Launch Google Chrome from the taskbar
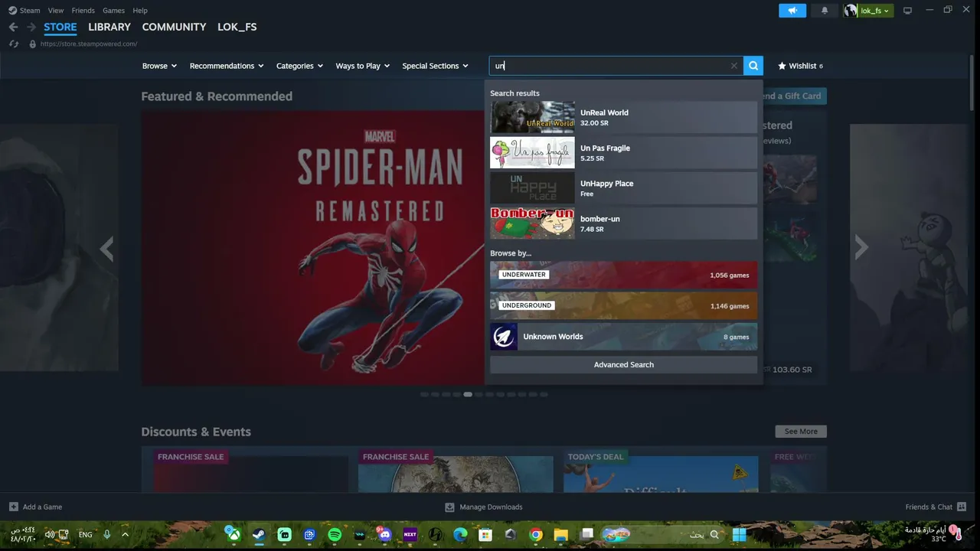The image size is (980, 551). 536,535
